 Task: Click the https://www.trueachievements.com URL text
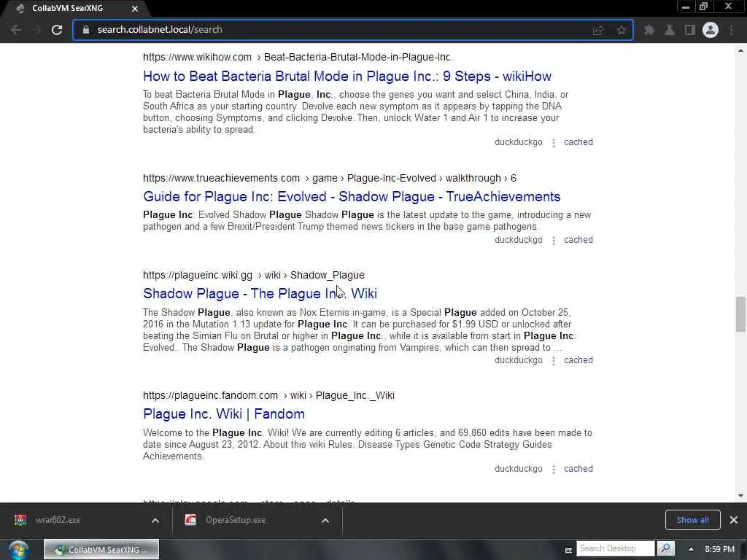pos(221,178)
